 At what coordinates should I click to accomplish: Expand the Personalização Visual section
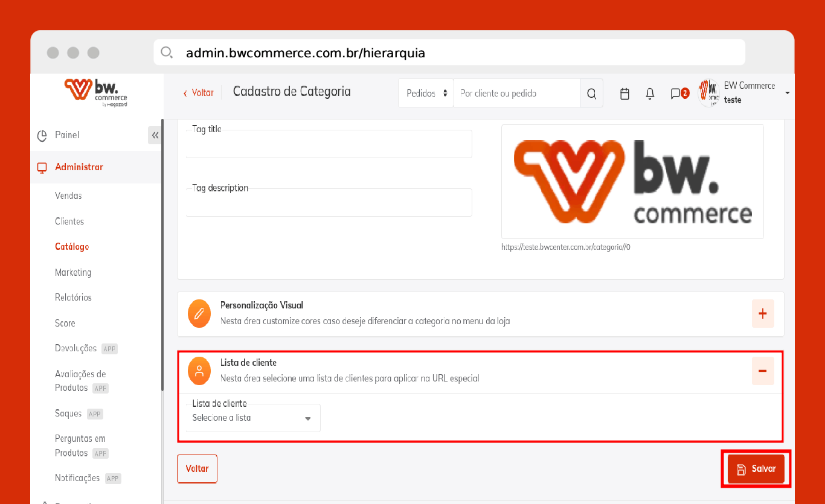coord(762,314)
